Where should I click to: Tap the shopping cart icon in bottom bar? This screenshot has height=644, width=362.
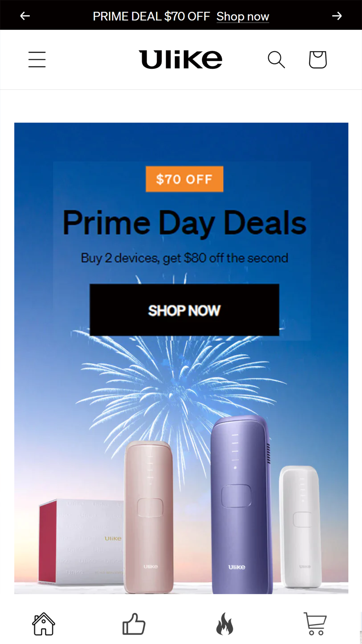coord(315,624)
